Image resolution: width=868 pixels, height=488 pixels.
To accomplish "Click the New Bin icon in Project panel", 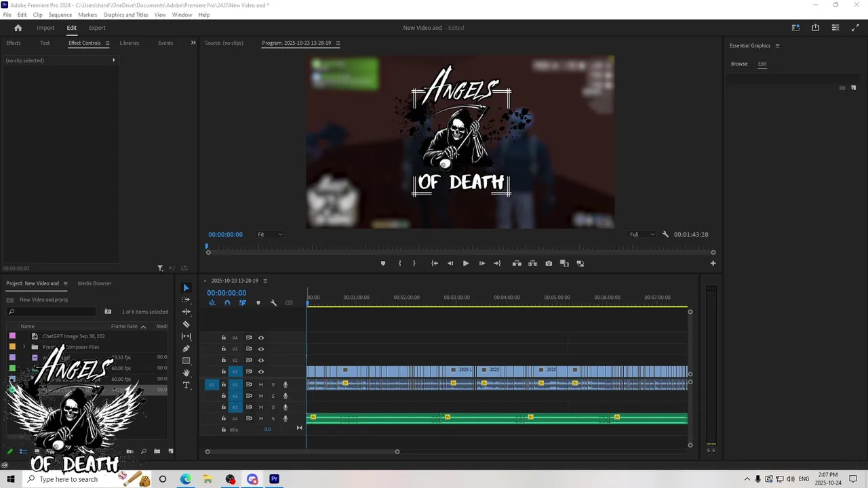I will pyautogui.click(x=157, y=451).
